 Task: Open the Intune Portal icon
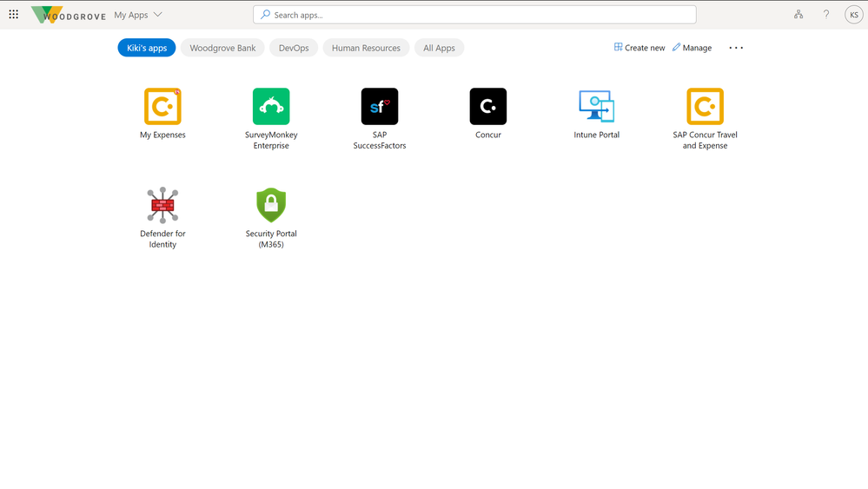coord(596,106)
